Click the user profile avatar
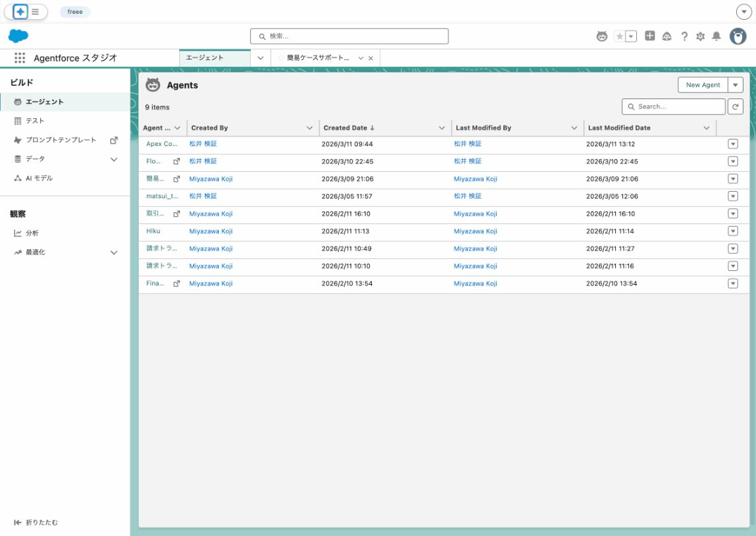Screen dimensions: 756x536 [x=737, y=36]
